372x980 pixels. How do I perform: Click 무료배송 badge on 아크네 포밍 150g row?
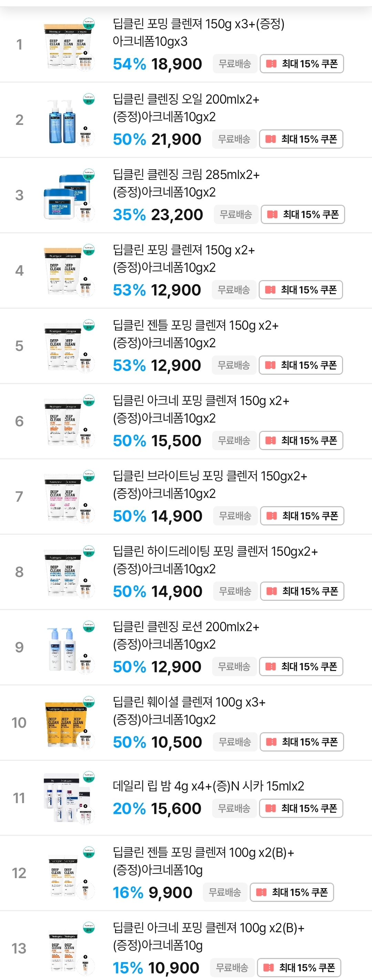[234, 440]
